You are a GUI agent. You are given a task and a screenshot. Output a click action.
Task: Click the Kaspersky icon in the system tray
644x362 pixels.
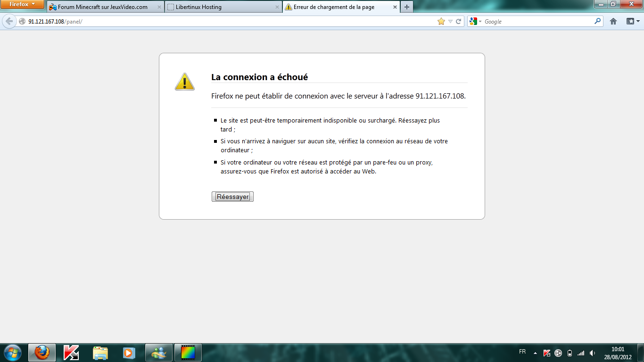(547, 353)
